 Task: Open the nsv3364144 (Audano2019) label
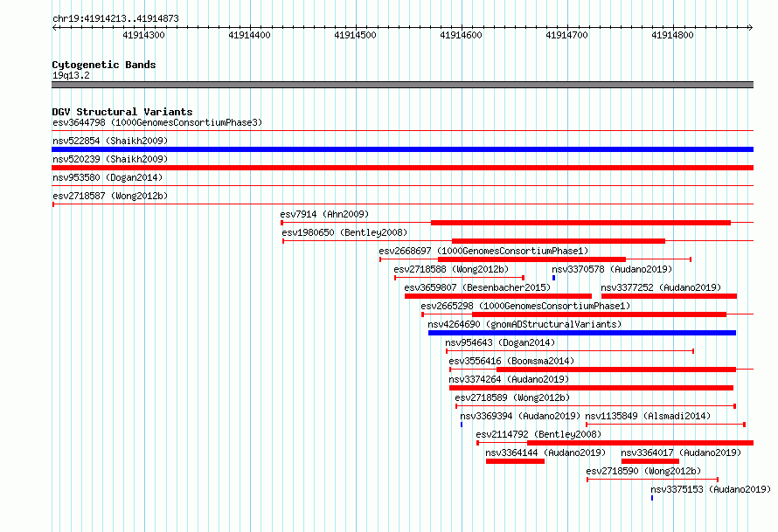click(545, 453)
